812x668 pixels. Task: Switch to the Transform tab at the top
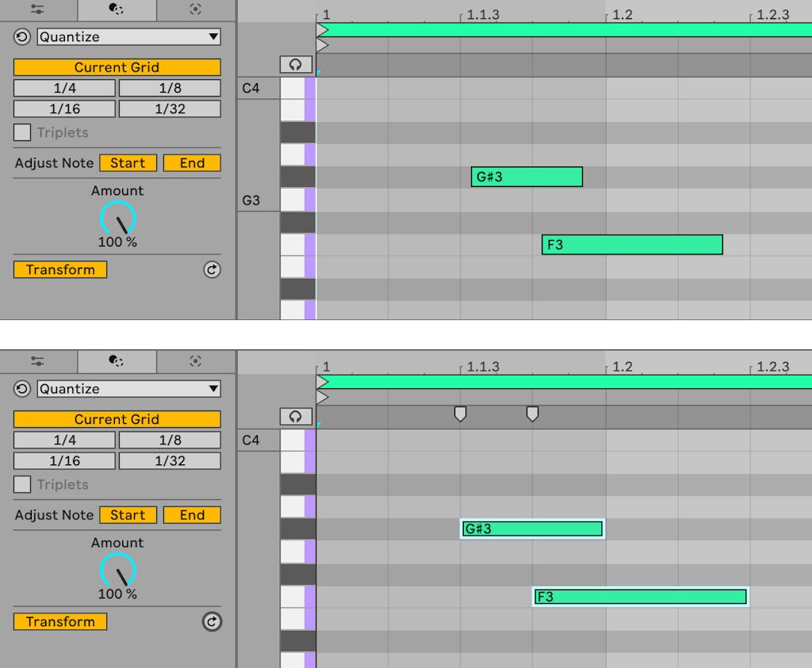[x=117, y=10]
